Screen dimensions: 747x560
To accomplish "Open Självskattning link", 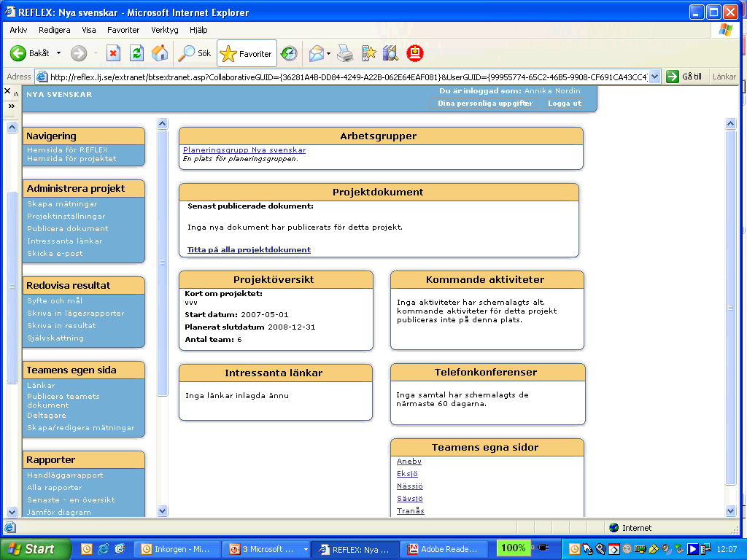I will 55,338.
